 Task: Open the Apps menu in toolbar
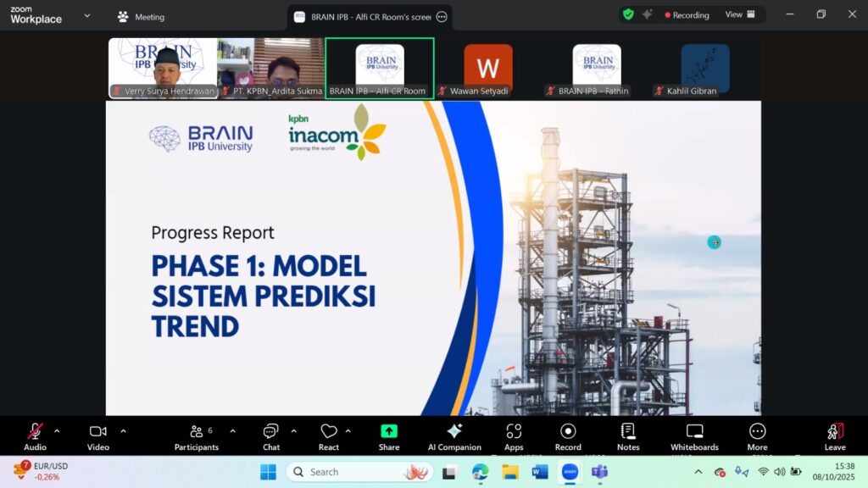[x=514, y=436]
